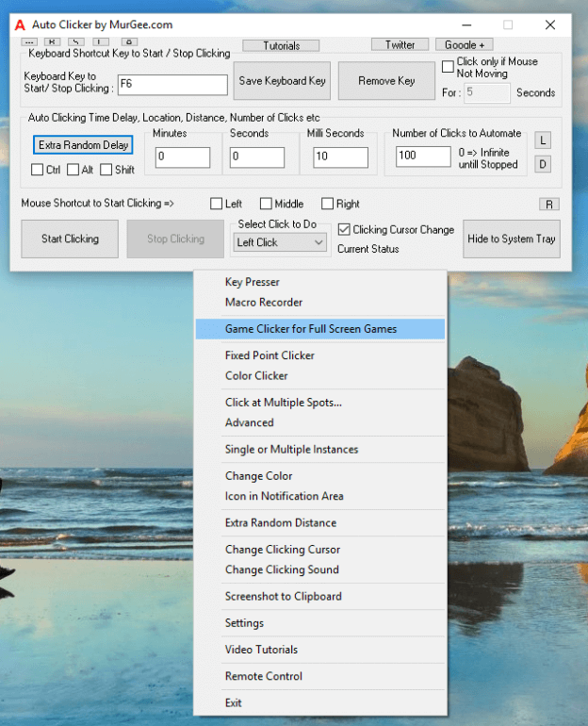Click the R button beside mouse shortcut options
Image resolution: width=588 pixels, height=726 pixels.
[549, 205]
